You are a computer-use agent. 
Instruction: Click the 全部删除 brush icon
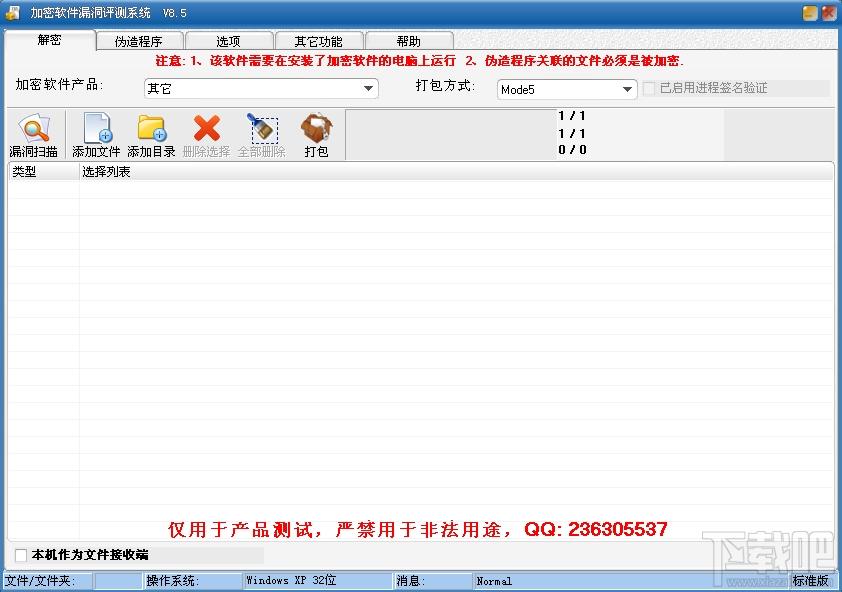[x=262, y=135]
